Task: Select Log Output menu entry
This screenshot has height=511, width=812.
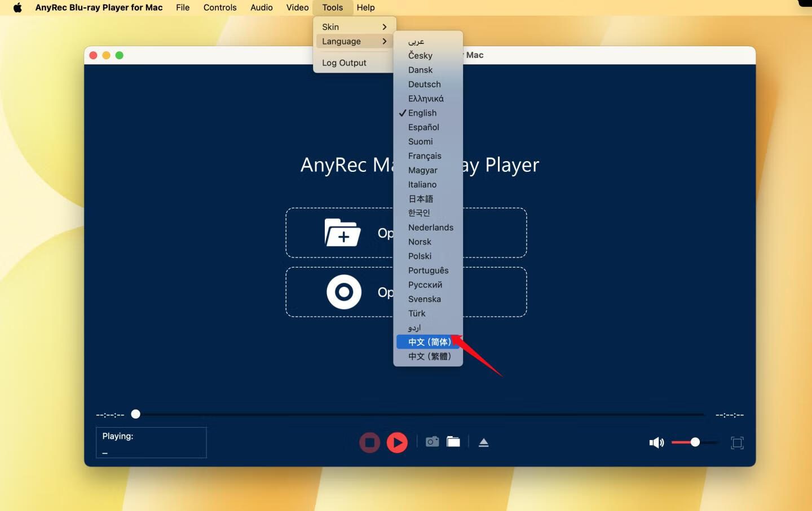Action: click(344, 63)
